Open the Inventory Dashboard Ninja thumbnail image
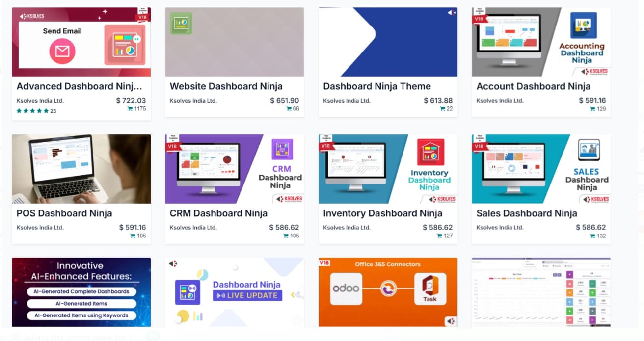 388,169
